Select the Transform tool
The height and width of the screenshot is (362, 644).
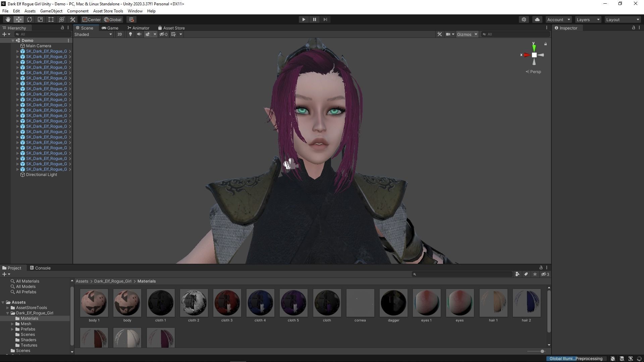(62, 19)
